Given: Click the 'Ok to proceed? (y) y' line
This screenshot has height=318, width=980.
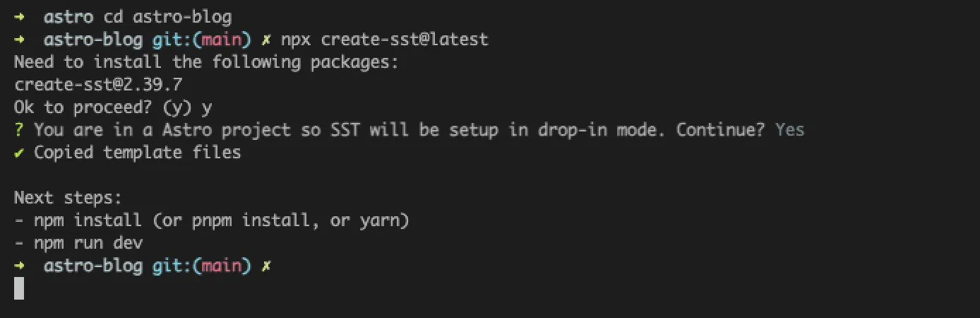Looking at the screenshot, I should [x=113, y=107].
